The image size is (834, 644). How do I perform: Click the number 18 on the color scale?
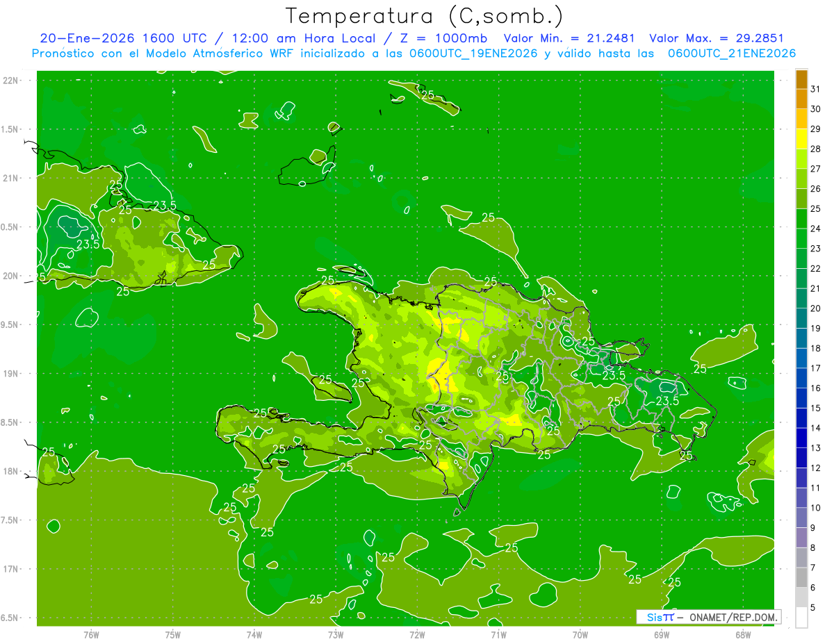coord(816,347)
